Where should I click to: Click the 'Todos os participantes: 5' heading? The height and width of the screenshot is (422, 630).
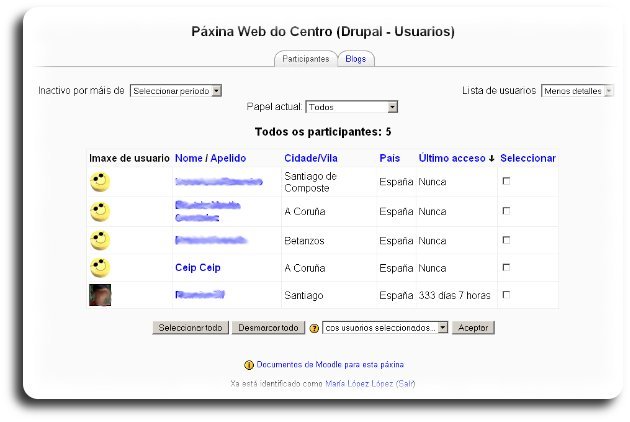(323, 132)
